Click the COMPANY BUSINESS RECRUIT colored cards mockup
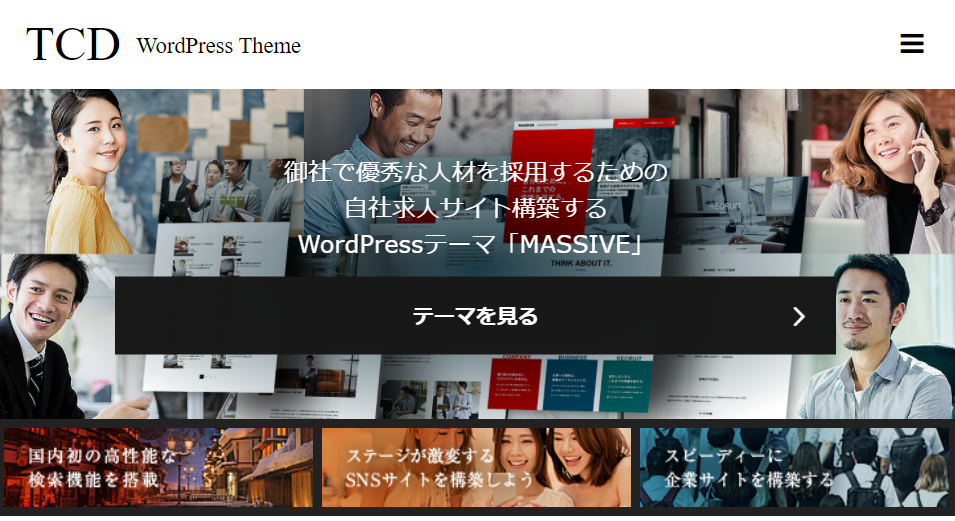Screen dimensions: 955x521 [x=569, y=383]
